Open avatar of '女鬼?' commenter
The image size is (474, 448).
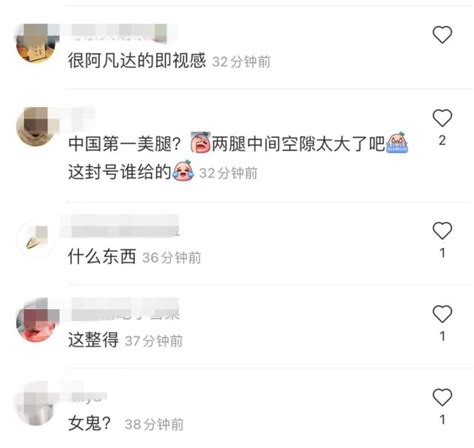tap(35, 406)
